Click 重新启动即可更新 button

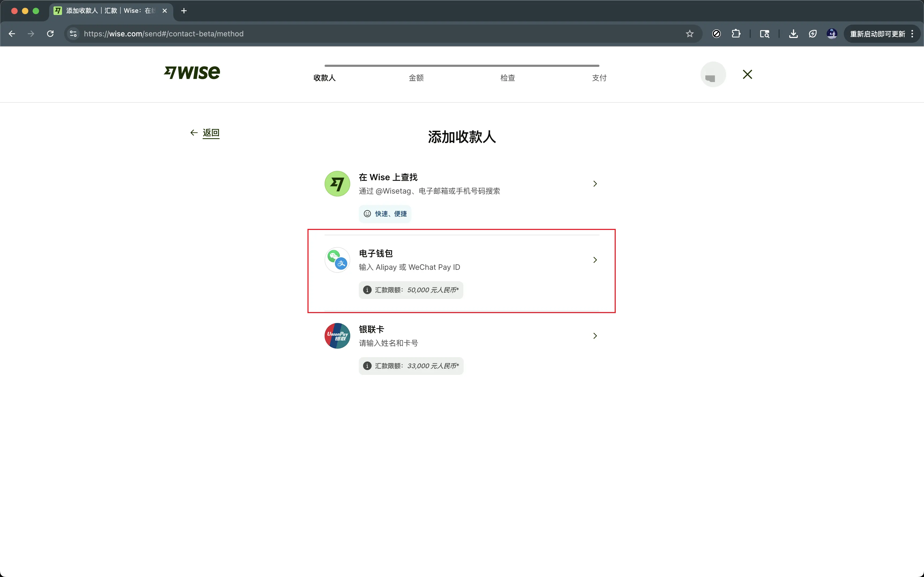(x=877, y=34)
